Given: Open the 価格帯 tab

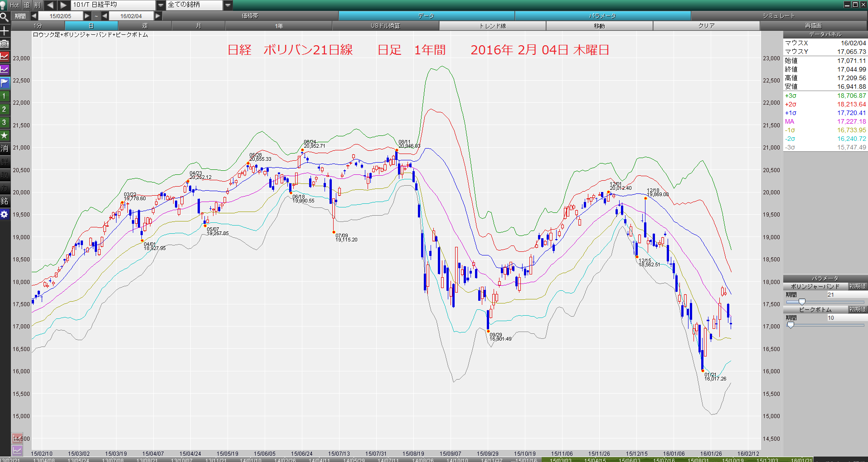Looking at the screenshot, I should tap(250, 16).
